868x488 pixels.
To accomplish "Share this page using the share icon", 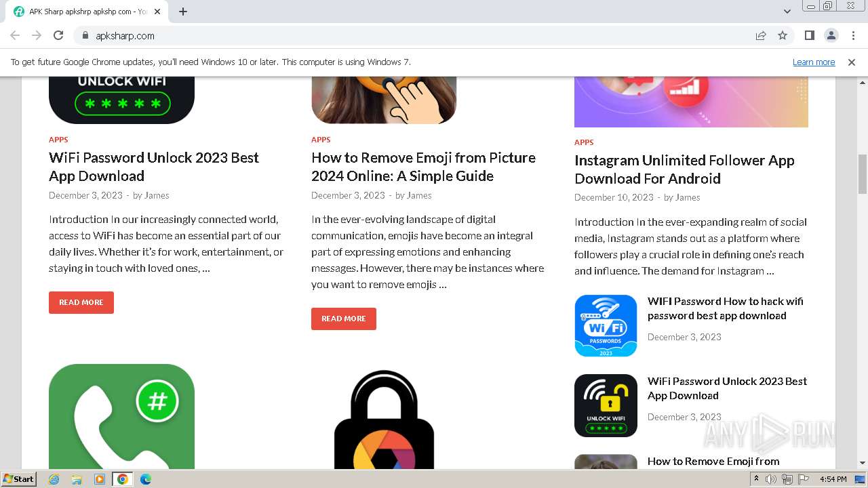I will tap(761, 35).
